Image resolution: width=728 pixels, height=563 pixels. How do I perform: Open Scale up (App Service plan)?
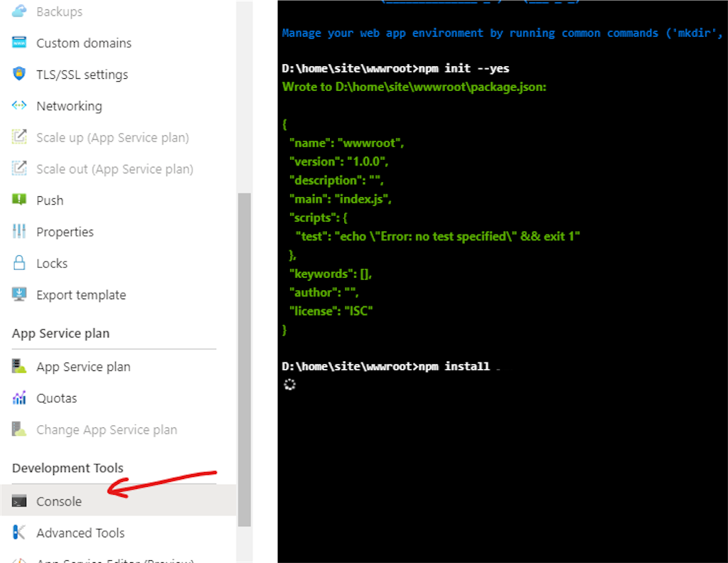[x=113, y=138]
